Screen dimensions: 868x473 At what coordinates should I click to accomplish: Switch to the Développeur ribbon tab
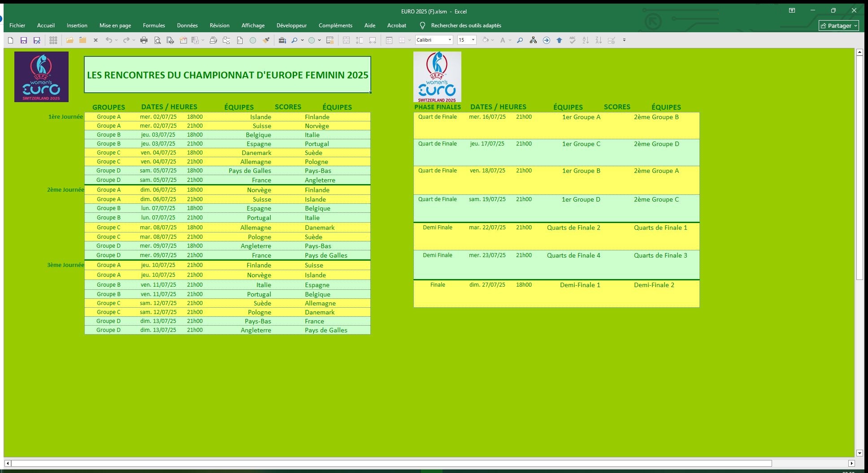(291, 26)
